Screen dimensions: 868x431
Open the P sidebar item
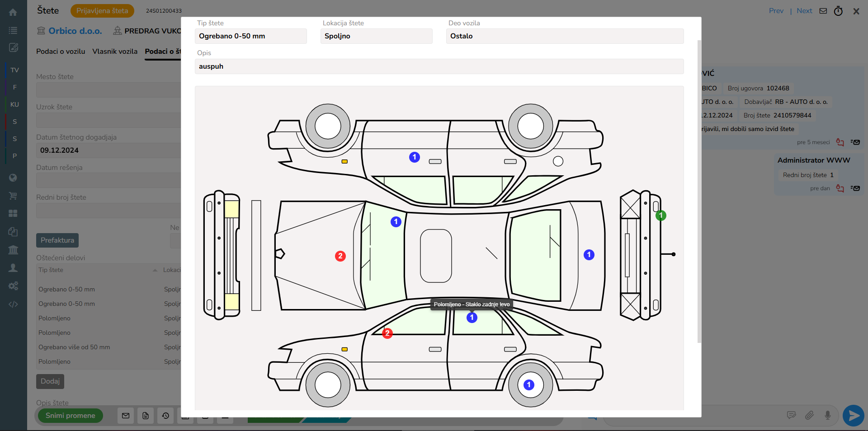14,156
